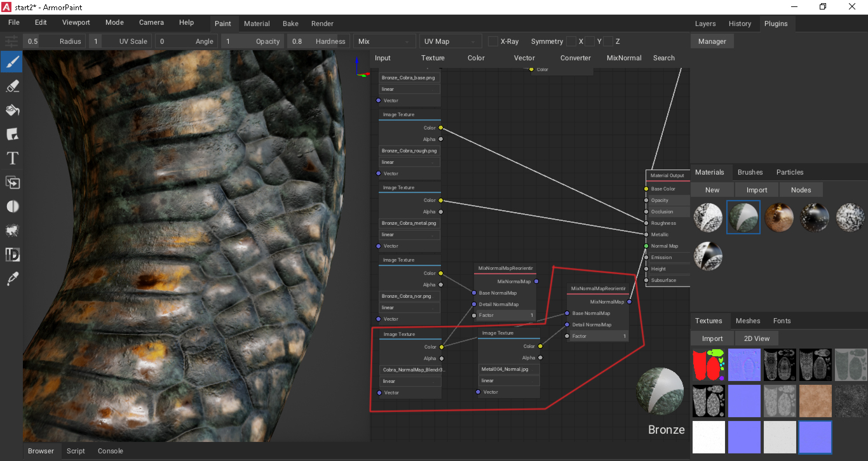Choose the Text tool
Viewport: 868px width, 461px height.
click(x=11, y=158)
